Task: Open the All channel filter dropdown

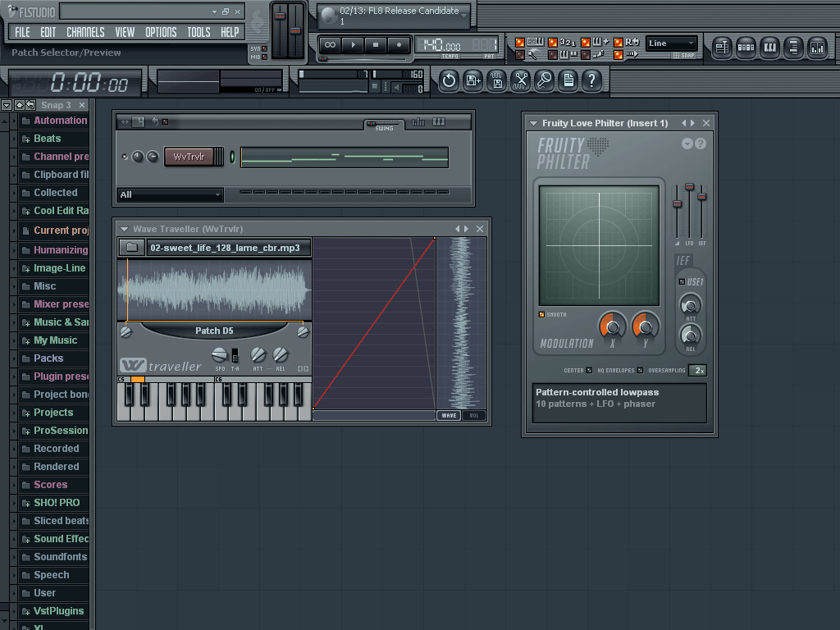Action: point(170,194)
